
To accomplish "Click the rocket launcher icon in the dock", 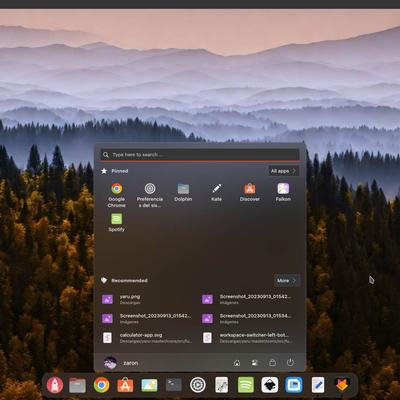I will click(x=55, y=385).
